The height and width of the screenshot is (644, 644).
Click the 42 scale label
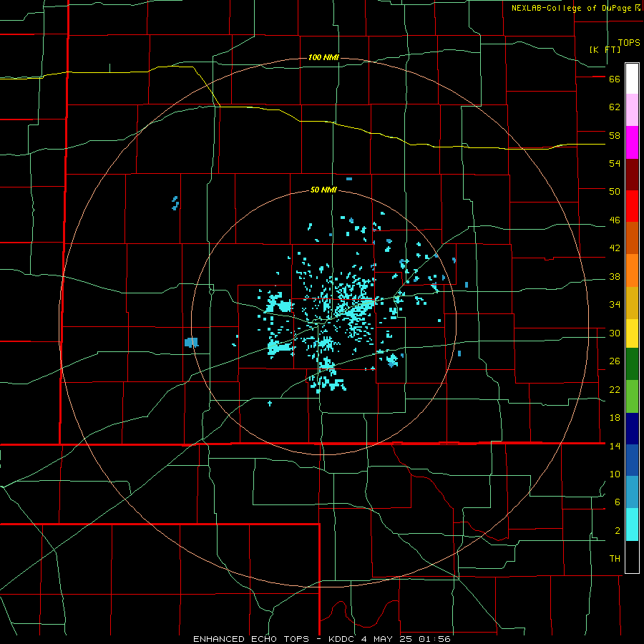615,248
